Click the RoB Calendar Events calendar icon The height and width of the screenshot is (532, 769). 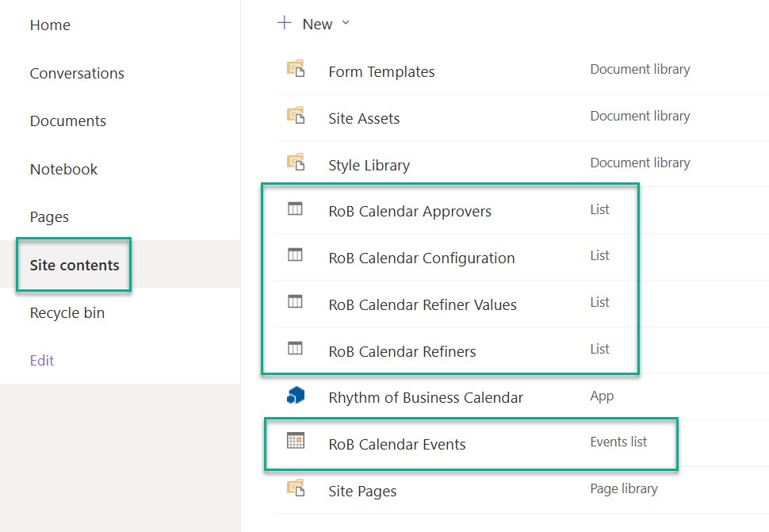tap(295, 440)
